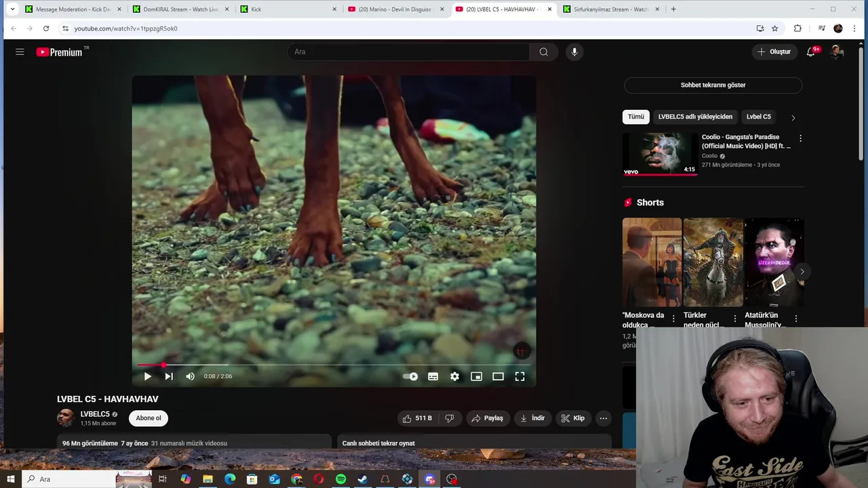Reload the page
Viewport: 868px width, 488px height.
click(x=46, y=28)
